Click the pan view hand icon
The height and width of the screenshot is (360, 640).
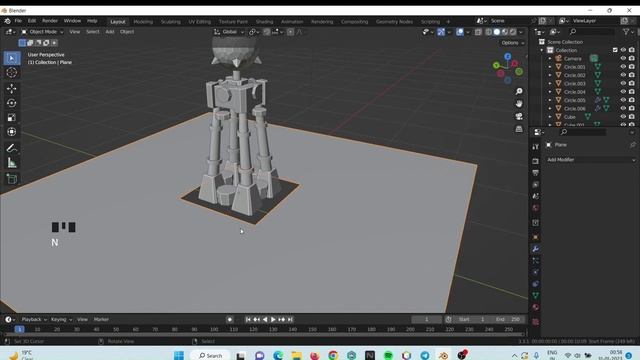[x=519, y=104]
